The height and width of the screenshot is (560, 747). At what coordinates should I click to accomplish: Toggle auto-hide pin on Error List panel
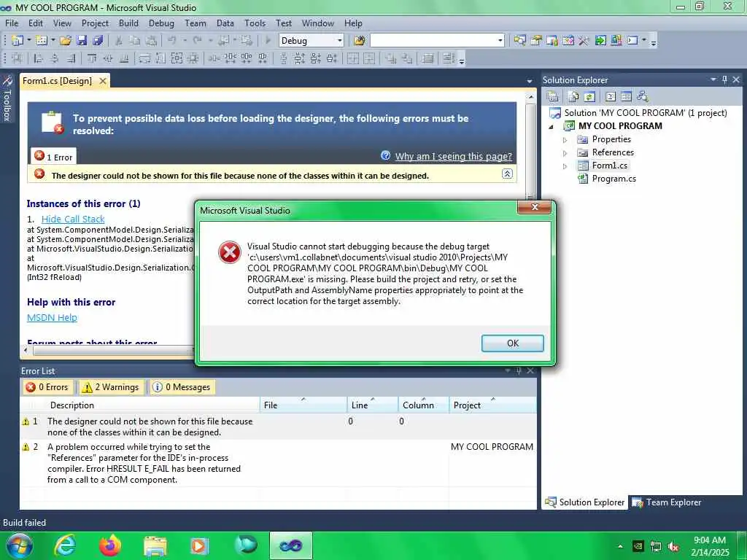click(519, 370)
